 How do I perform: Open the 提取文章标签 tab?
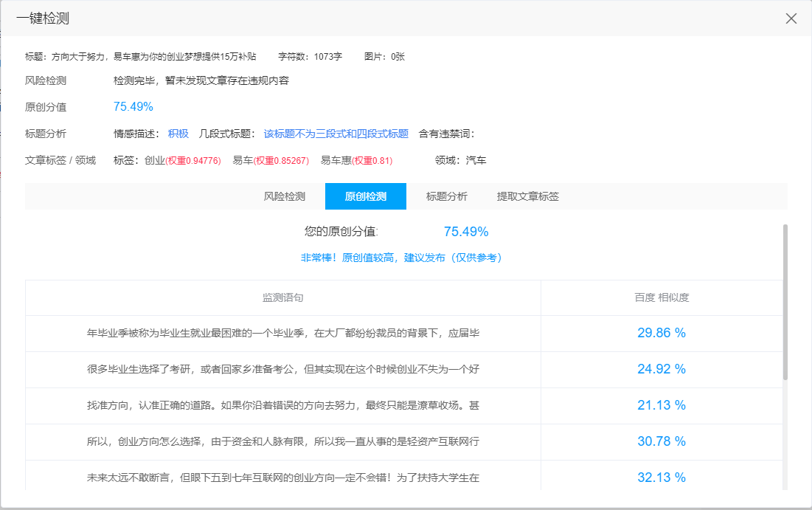tap(528, 196)
